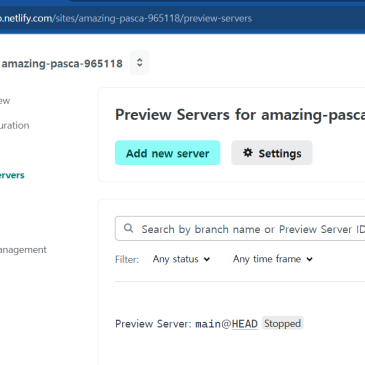The height and width of the screenshot is (365, 365).
Task: Click the Add new server button
Action: [x=167, y=153]
